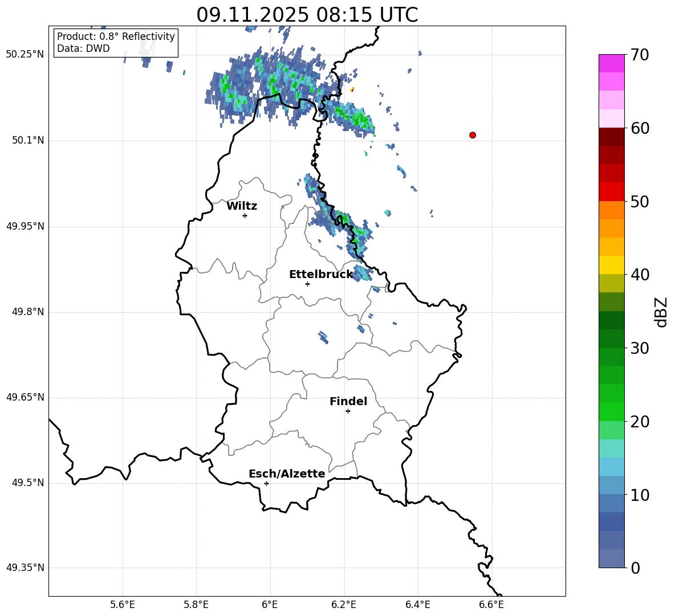Click the 0 tick on the colorbar
Image resolution: width=675 pixels, height=616 pixels.
pyautogui.click(x=635, y=568)
